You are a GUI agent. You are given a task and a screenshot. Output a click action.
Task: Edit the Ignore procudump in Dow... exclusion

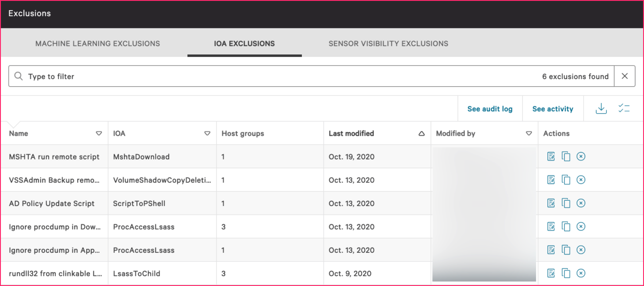pyautogui.click(x=551, y=227)
